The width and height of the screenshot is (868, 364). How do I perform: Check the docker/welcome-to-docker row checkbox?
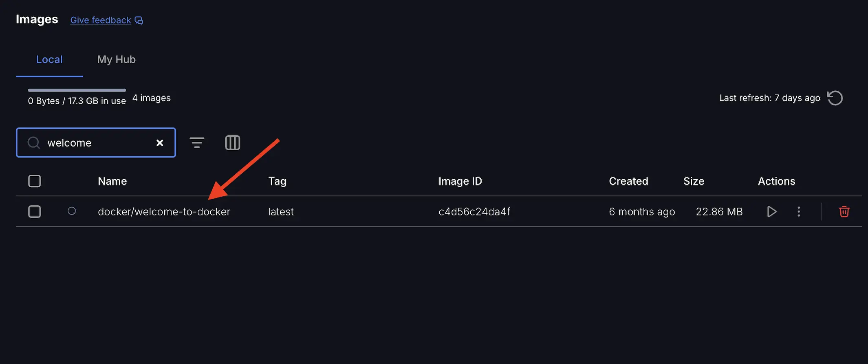pyautogui.click(x=34, y=211)
